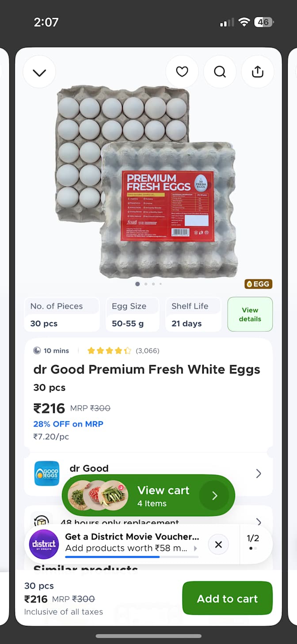Select the Shelf Life 21 days chip
The image size is (297, 644).
coord(194,314)
